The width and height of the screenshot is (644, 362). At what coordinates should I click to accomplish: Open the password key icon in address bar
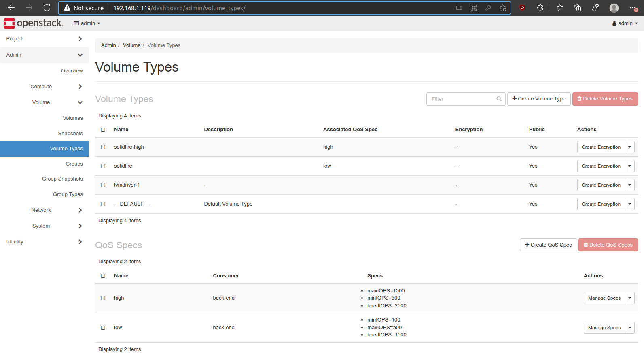[488, 8]
